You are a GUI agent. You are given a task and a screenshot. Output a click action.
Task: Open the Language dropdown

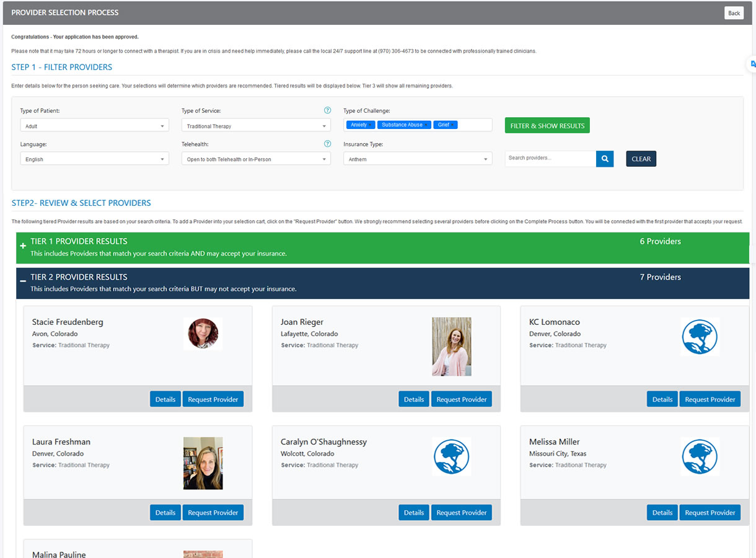point(94,159)
